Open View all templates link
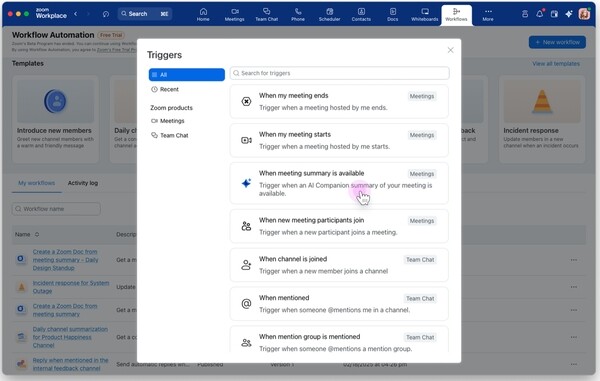Viewport: 600px width, 381px height. point(556,64)
